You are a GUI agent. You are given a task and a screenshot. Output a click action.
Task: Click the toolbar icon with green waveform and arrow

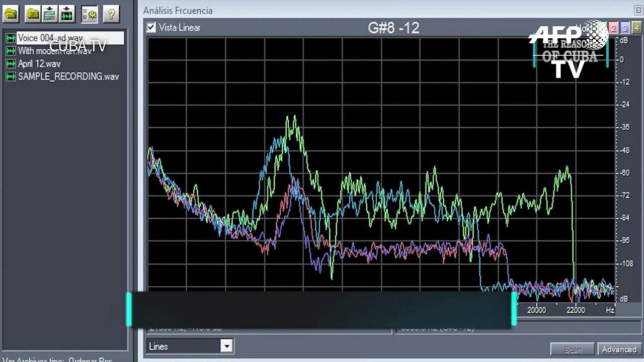coord(66,15)
